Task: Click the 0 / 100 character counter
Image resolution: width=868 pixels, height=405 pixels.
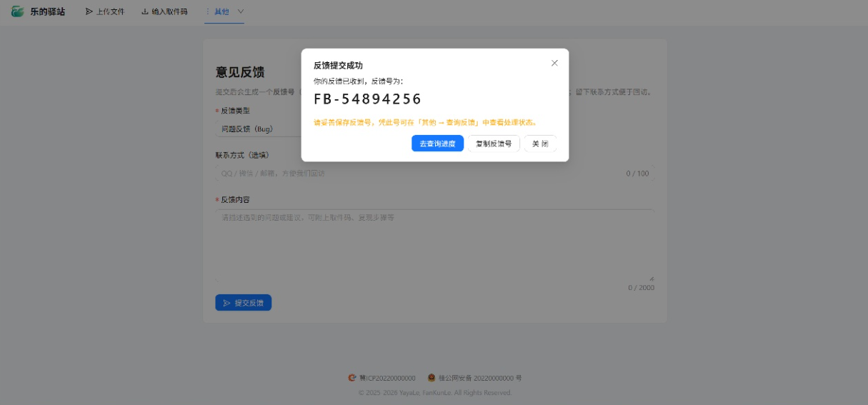Action: [637, 174]
